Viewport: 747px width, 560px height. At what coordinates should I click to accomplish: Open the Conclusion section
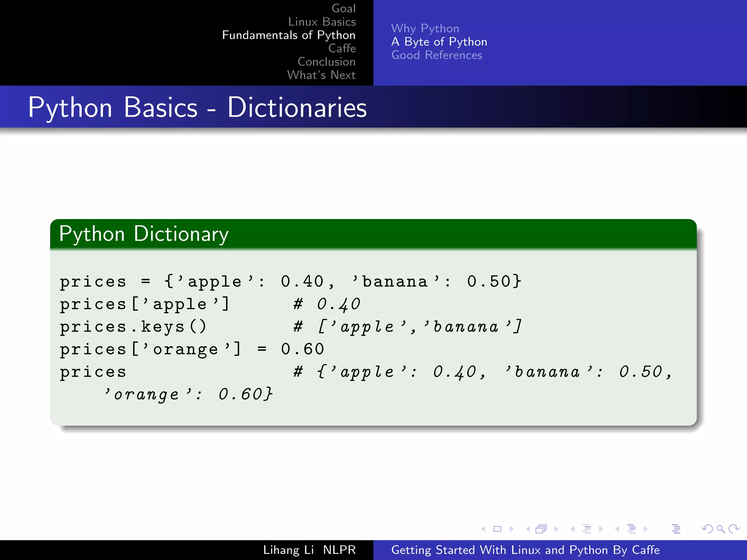tap(326, 62)
